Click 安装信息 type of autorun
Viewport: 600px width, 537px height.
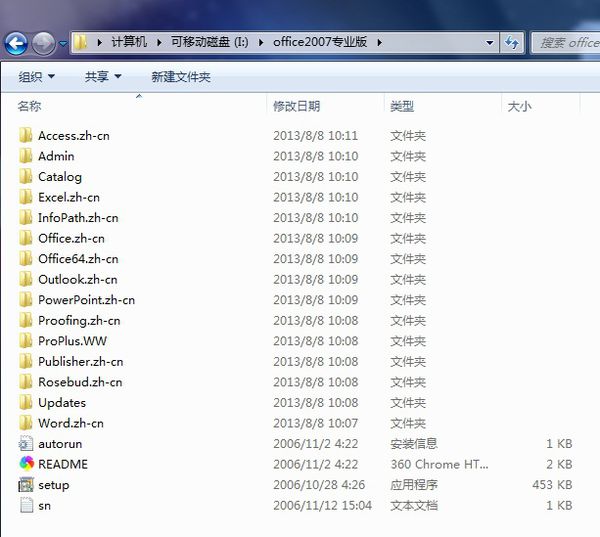point(414,444)
